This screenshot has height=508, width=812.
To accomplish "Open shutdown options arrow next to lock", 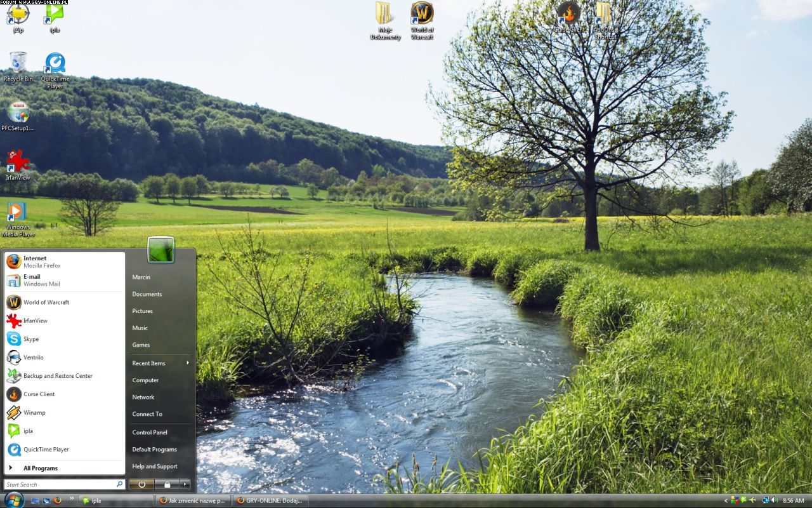I will tap(185, 484).
